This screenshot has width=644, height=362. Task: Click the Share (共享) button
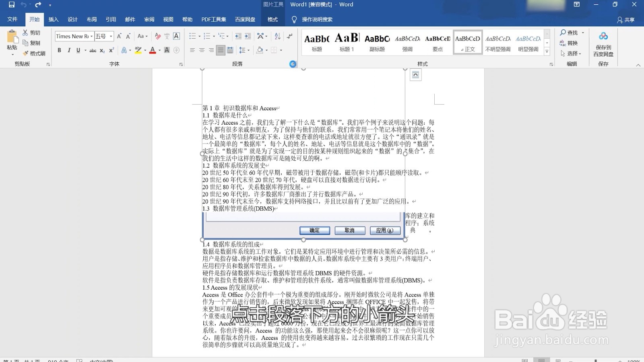pos(625,20)
